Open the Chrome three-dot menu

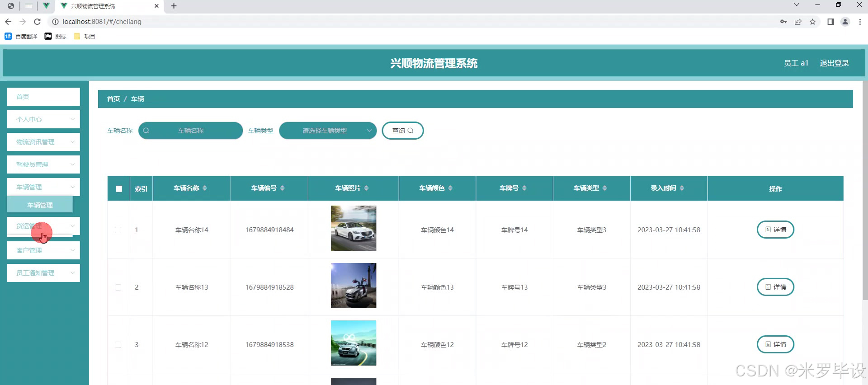[860, 22]
